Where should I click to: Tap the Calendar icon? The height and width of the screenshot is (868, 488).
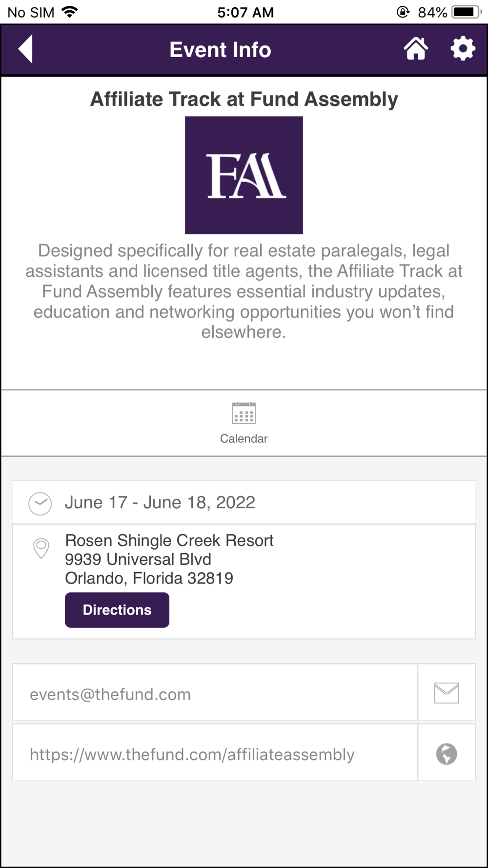[x=244, y=413]
